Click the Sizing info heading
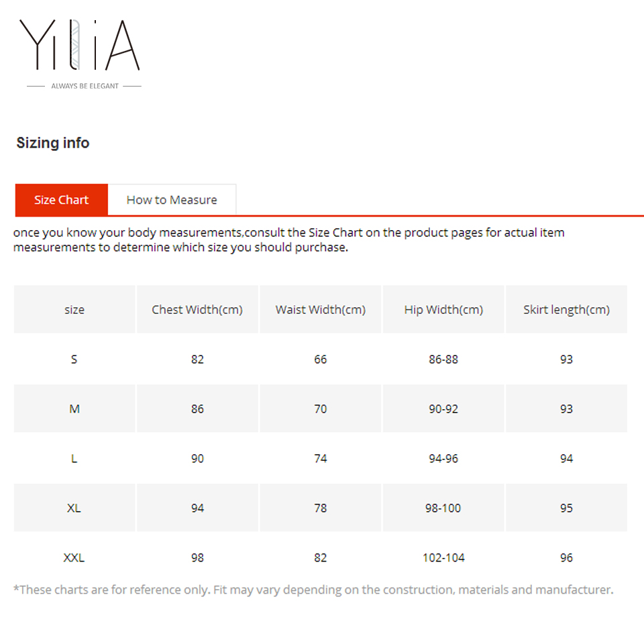Screen dimensions: 644x644 click(x=52, y=143)
